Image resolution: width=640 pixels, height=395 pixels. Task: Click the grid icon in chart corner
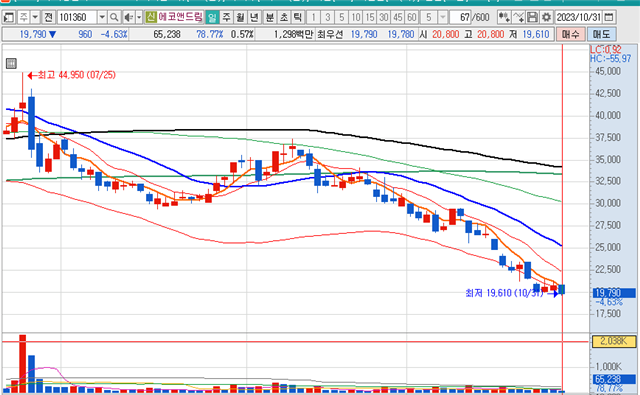[11, 64]
